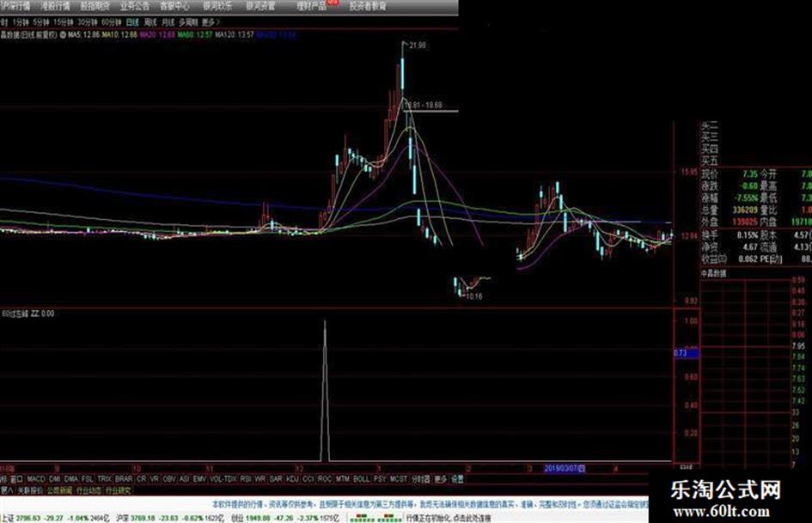Open the 投资者教育 top menu
812x523 pixels.
(x=368, y=6)
